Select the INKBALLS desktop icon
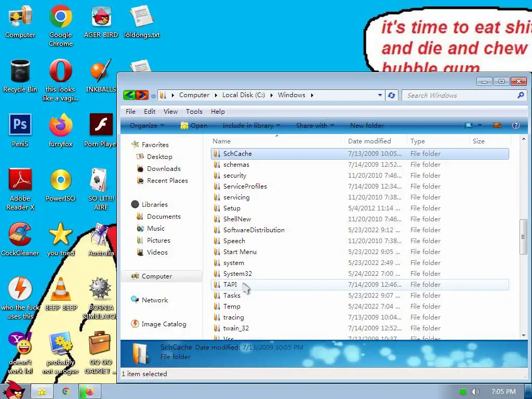Screen dimensions: 532x399 tap(101, 76)
